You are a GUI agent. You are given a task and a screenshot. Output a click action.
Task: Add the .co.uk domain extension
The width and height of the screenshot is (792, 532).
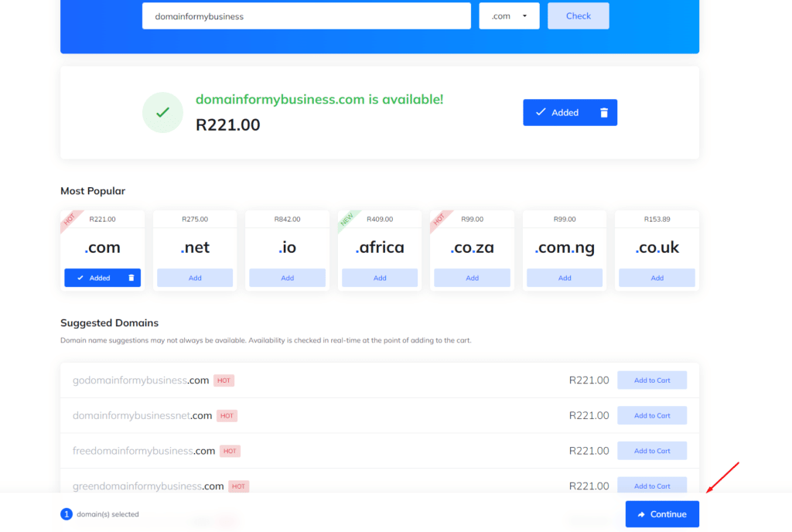pyautogui.click(x=657, y=277)
